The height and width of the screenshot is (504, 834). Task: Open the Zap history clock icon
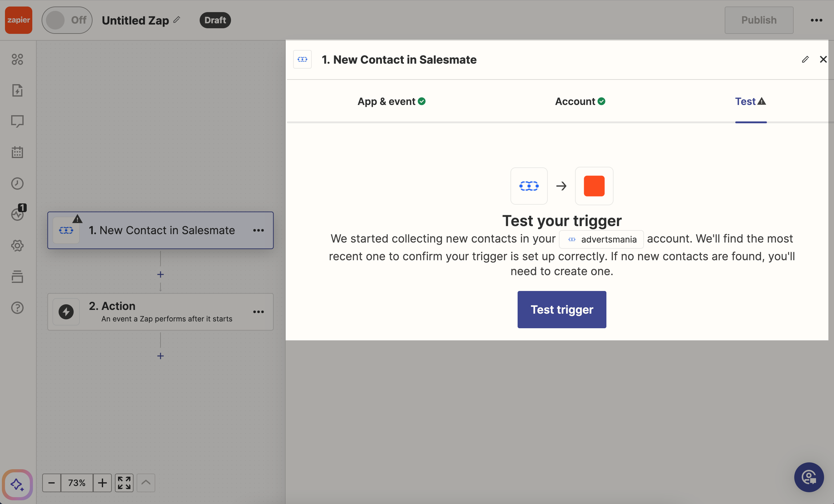(x=17, y=184)
